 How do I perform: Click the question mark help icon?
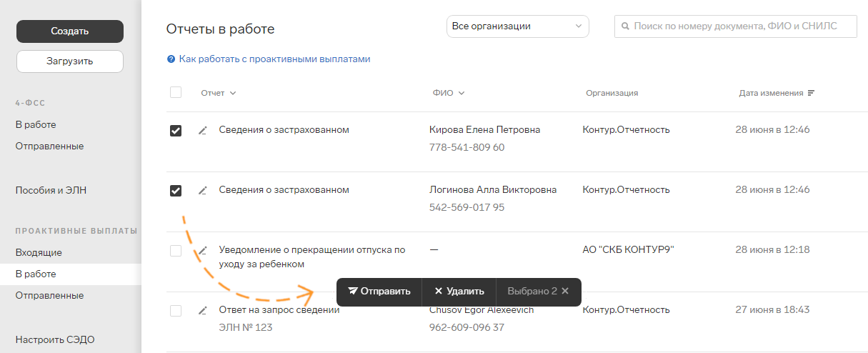click(x=171, y=59)
